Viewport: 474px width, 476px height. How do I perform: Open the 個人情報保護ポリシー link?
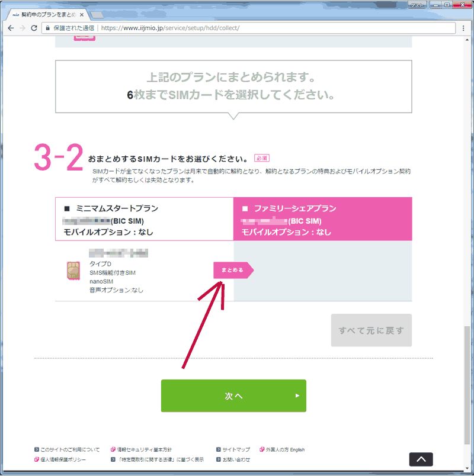click(63, 459)
